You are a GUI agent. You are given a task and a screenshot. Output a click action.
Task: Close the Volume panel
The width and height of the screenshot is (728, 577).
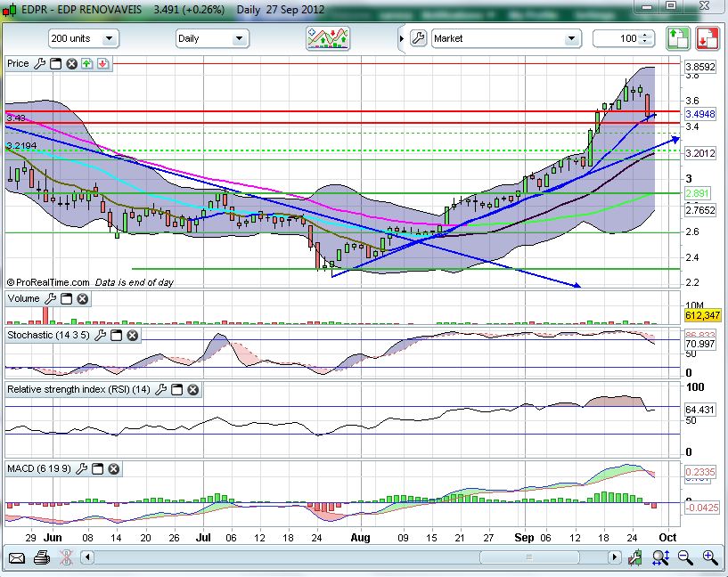(x=82, y=299)
